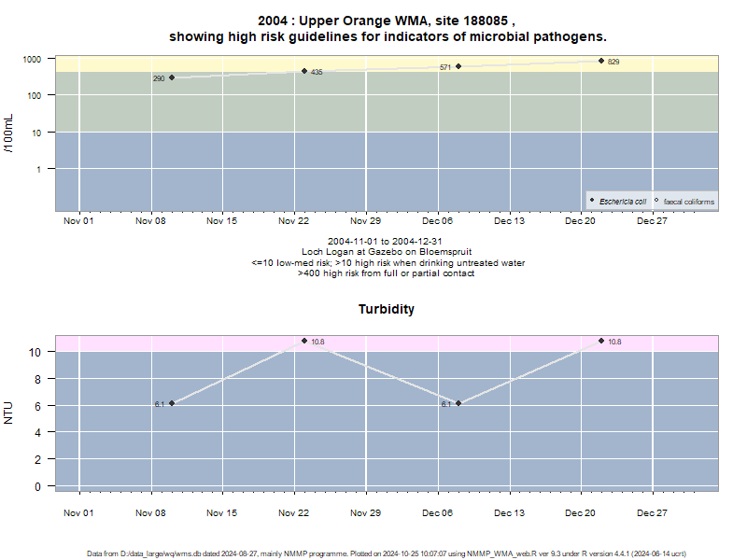Click the last 10.8 turbidity point on Dec 22

pyautogui.click(x=601, y=341)
